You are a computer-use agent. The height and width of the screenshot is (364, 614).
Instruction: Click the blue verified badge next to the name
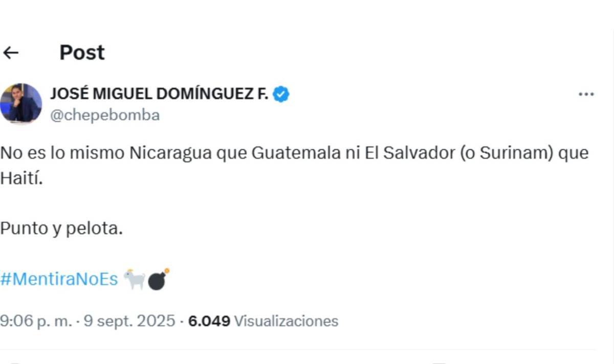(281, 94)
